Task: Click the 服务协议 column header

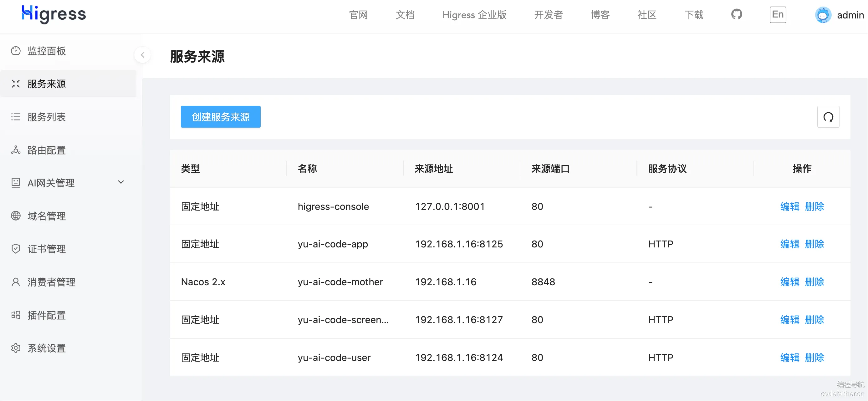Action: point(667,169)
